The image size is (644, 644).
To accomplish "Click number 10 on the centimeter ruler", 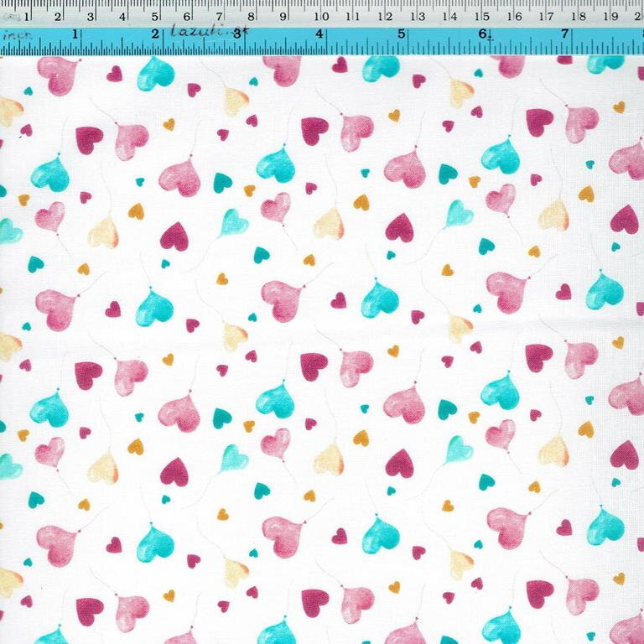I will pos(321,17).
